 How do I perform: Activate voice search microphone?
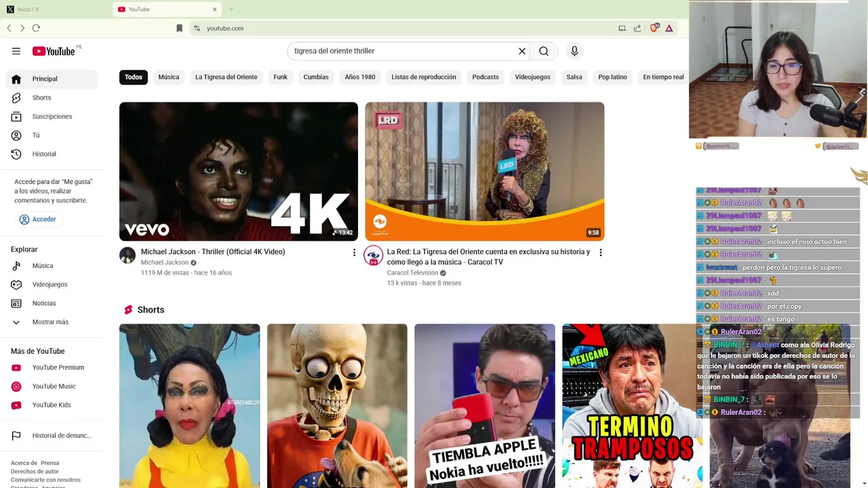tap(574, 51)
